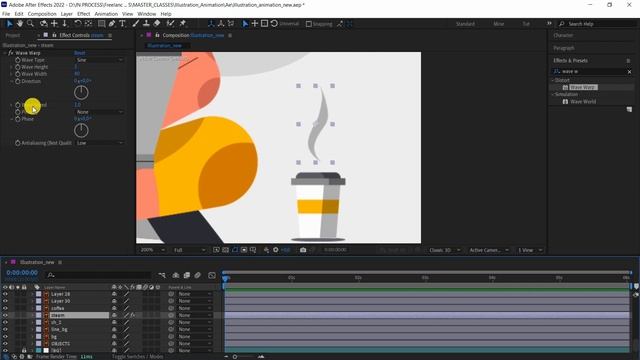Adjust the Direction angle dial
The image size is (640, 360).
pos(81,93)
